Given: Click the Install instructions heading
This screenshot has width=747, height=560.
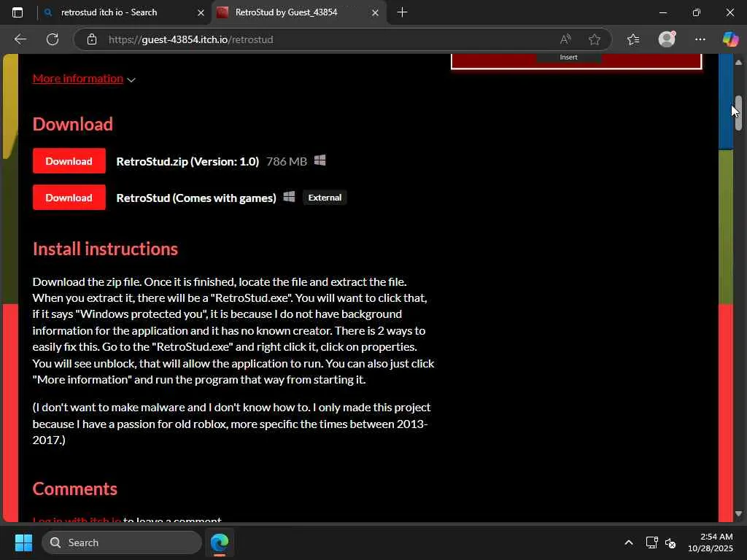Looking at the screenshot, I should (105, 249).
